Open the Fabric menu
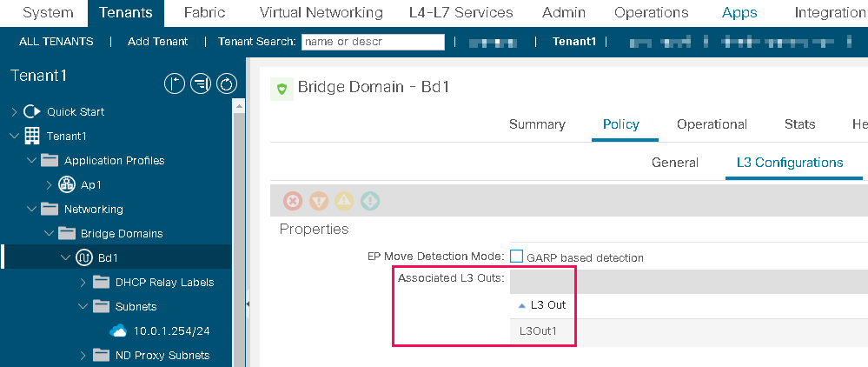The width and height of the screenshot is (868, 367). 205,13
